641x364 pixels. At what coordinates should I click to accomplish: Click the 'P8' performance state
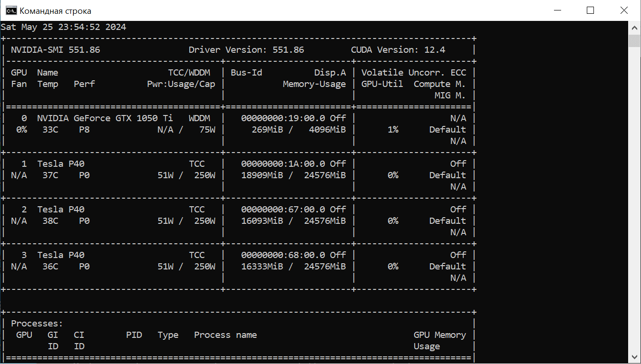click(x=84, y=130)
